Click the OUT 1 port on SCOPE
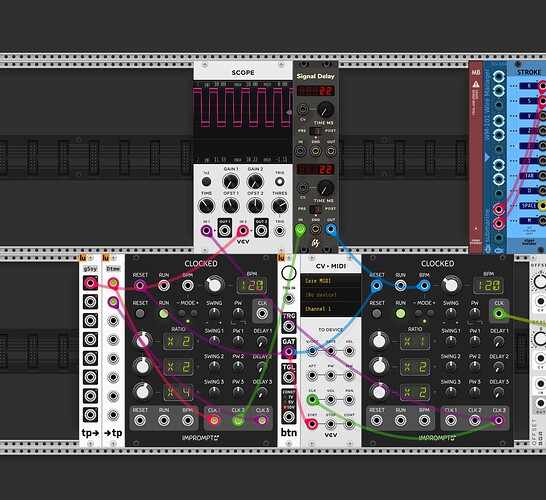This screenshot has height=500, width=546. click(225, 231)
